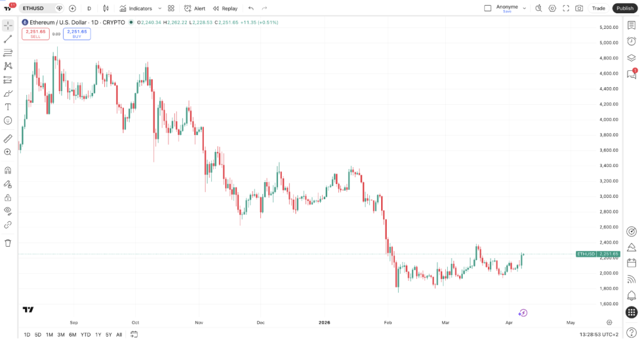Open the chart screenshot camera
The height and width of the screenshot is (353, 644).
click(x=579, y=8)
